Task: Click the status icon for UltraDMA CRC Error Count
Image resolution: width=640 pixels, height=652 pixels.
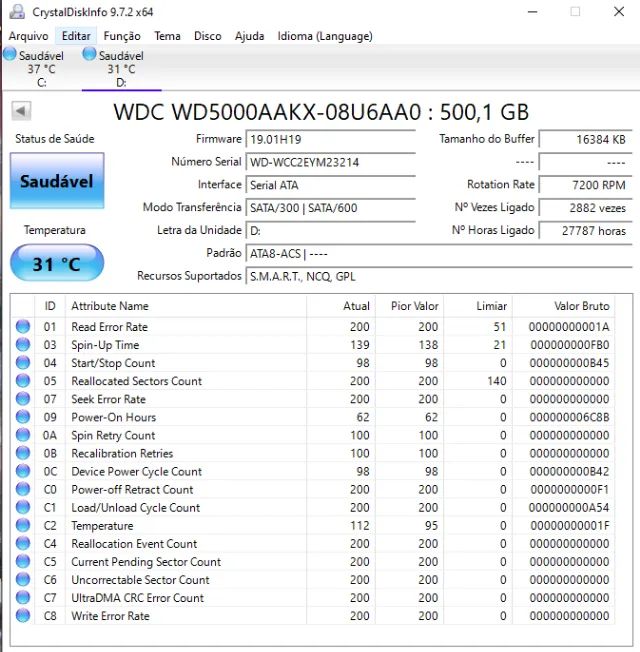Action: tap(23, 598)
